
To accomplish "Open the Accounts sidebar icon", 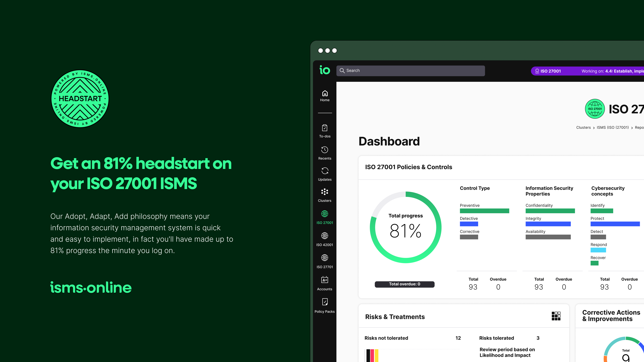I will coord(325,280).
